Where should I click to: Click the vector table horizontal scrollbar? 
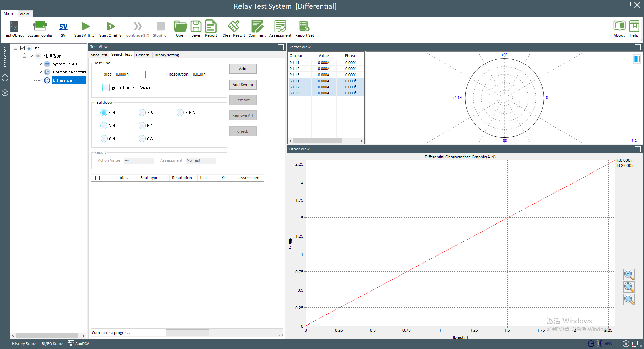click(x=318, y=141)
